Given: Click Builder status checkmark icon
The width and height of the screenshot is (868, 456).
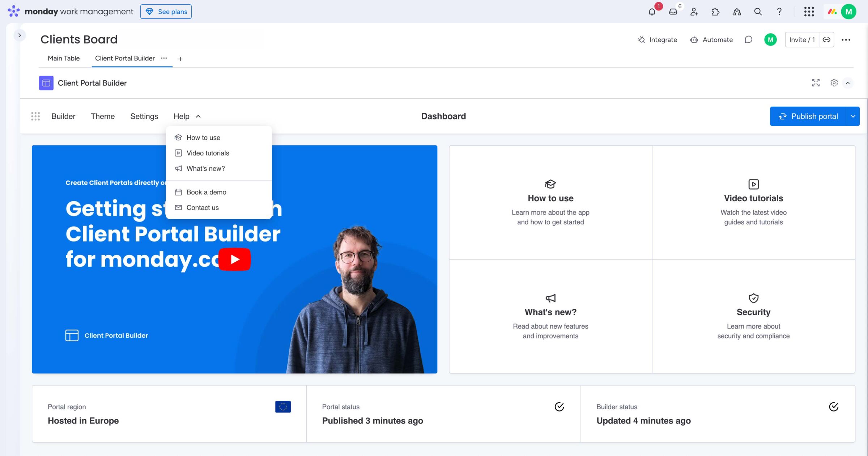Looking at the screenshot, I should click(x=834, y=407).
